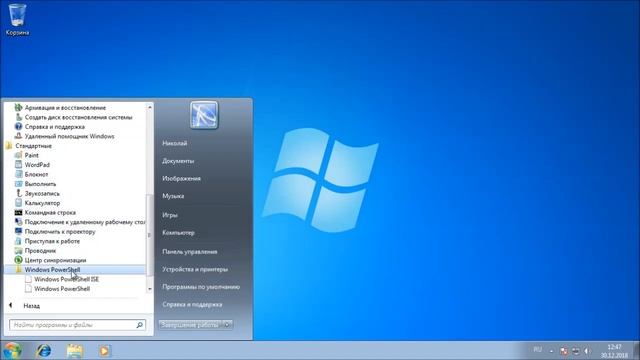Open Документы from the Start menu

(x=178, y=161)
